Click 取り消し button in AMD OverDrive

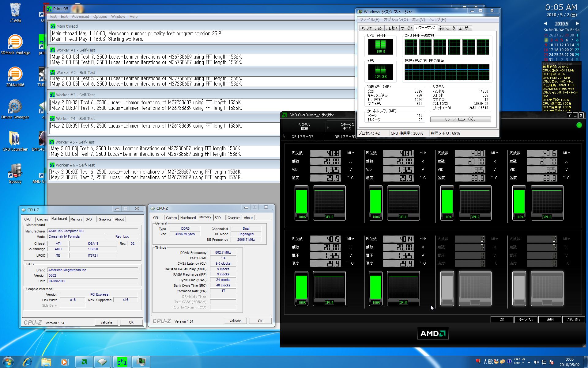click(573, 320)
